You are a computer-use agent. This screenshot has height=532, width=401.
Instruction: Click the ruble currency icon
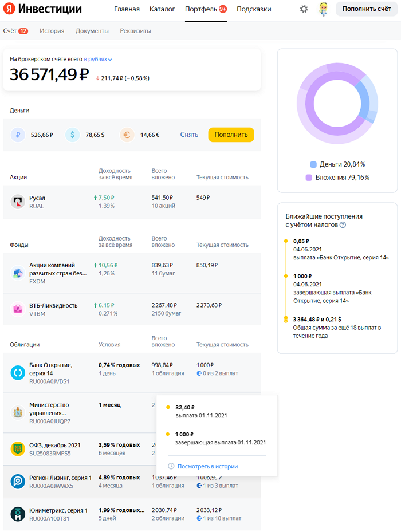(x=18, y=135)
